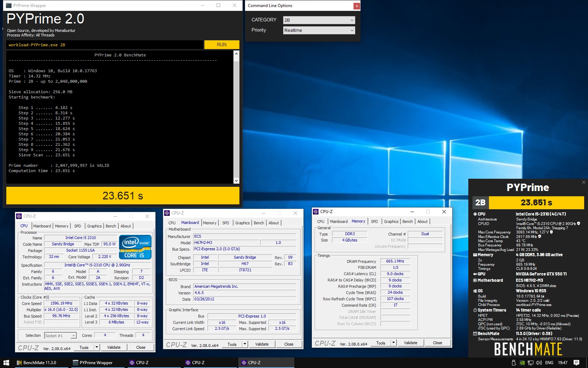This screenshot has width=588, height=368.
Task: Click the Intel Core i5 logo badge
Action: (135, 247)
